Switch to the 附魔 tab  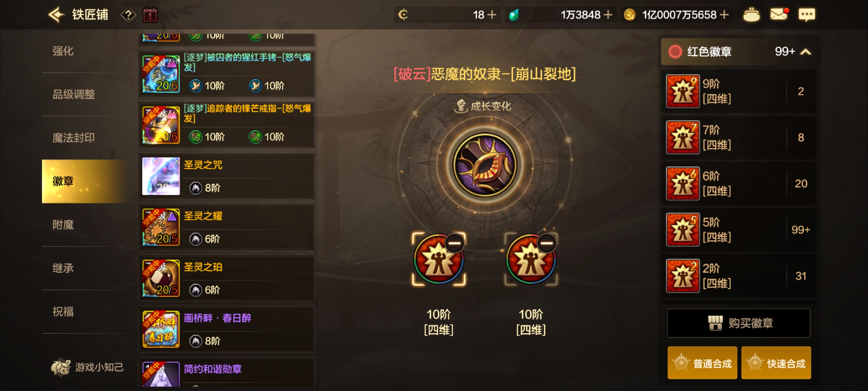pyautogui.click(x=63, y=225)
